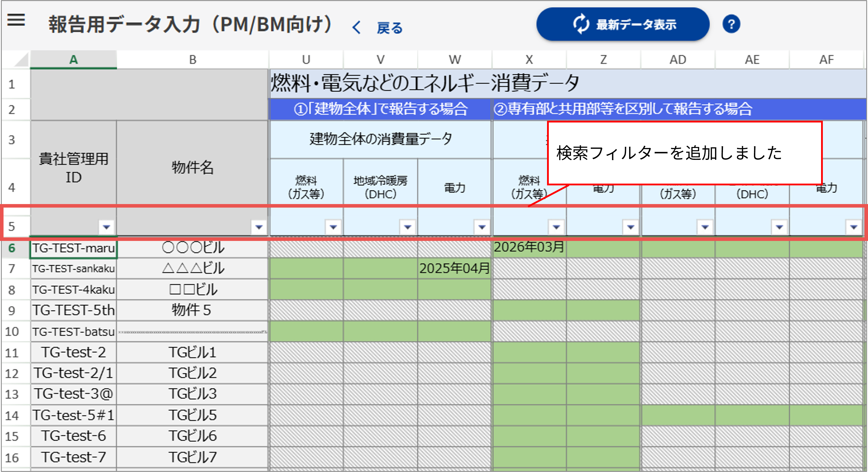Viewport: 868px width, 472px height.
Task: Click the 最新データ表示 refresh button
Action: click(x=623, y=24)
